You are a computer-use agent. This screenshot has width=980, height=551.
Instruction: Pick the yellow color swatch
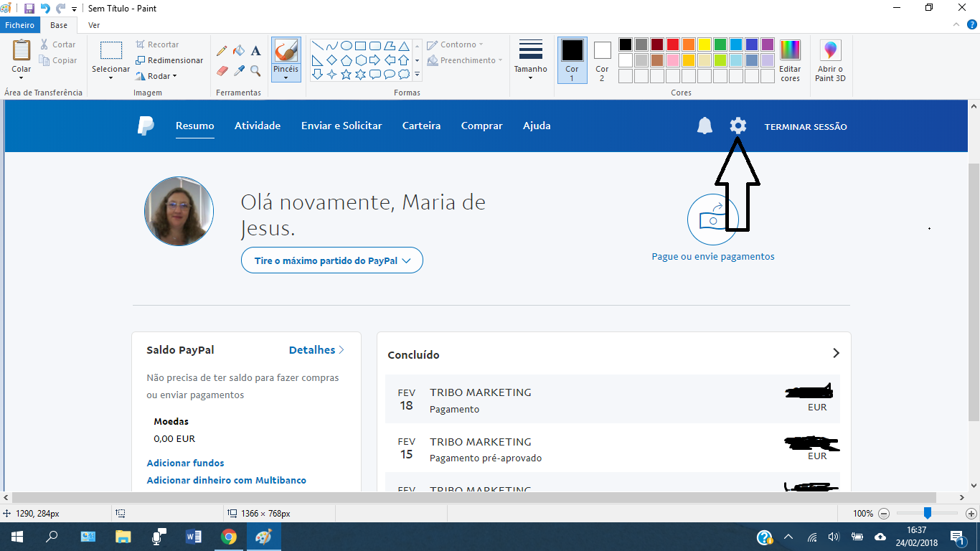704,44
